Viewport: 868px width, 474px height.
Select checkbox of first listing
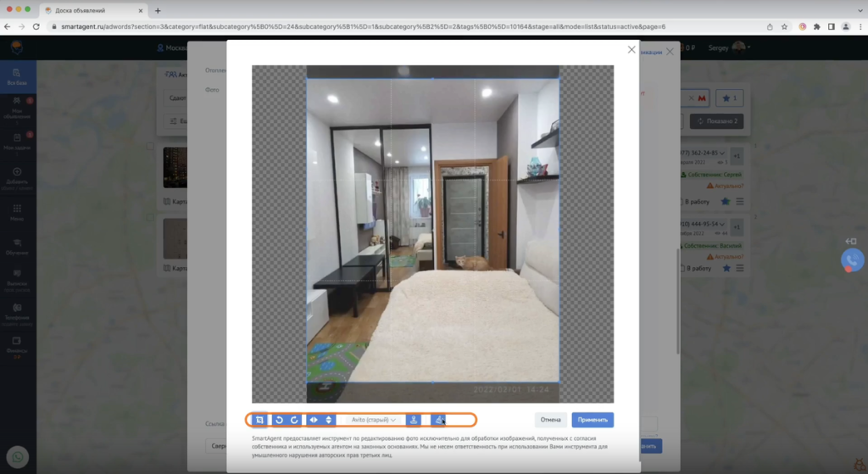pyautogui.click(x=150, y=146)
